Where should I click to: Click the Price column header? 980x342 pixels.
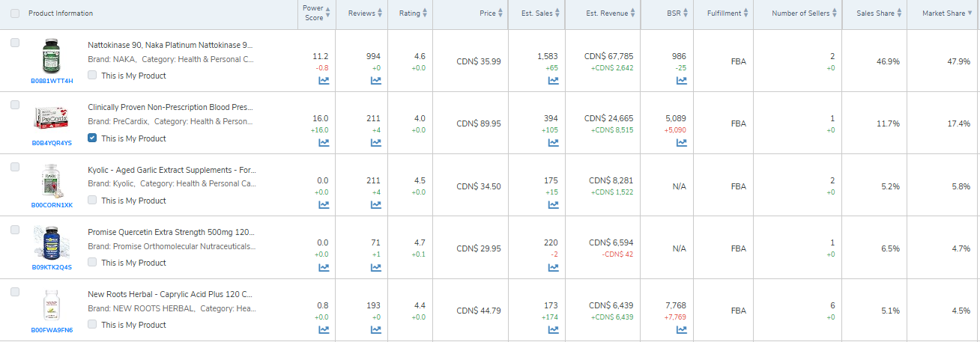488,13
